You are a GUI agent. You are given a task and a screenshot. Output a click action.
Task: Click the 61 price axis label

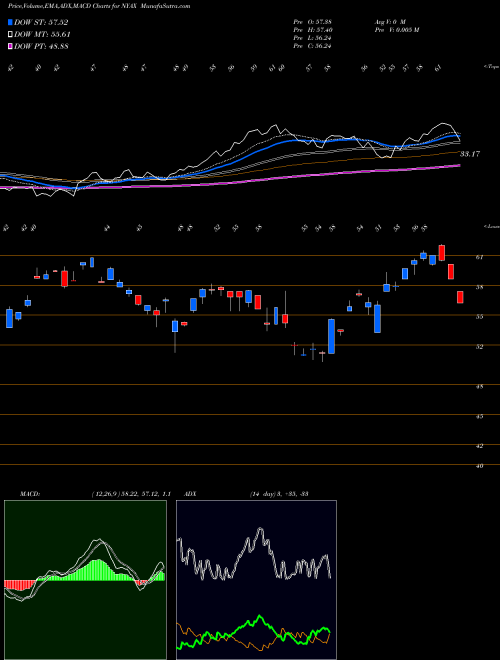[x=479, y=257]
